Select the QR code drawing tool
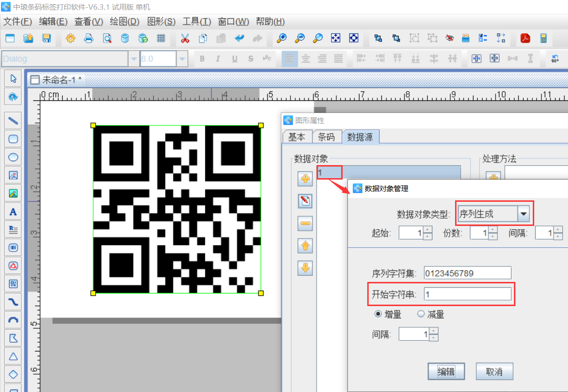568x392 pixels. point(13,283)
